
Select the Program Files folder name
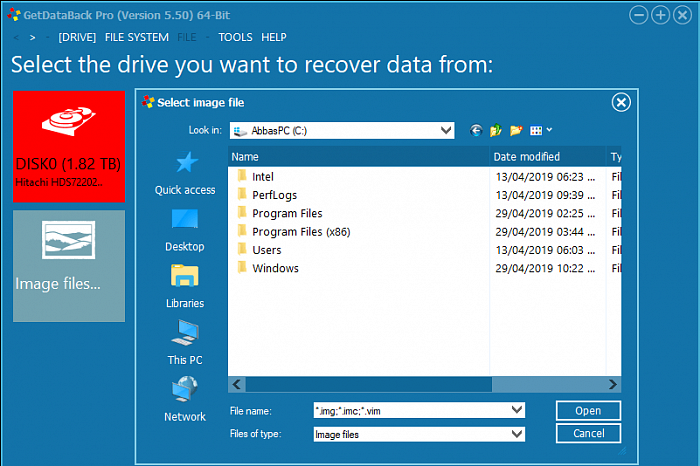287,213
